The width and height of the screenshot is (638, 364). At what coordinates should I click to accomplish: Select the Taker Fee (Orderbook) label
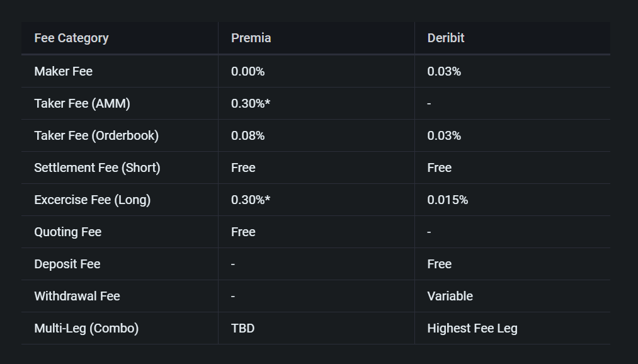(96, 135)
